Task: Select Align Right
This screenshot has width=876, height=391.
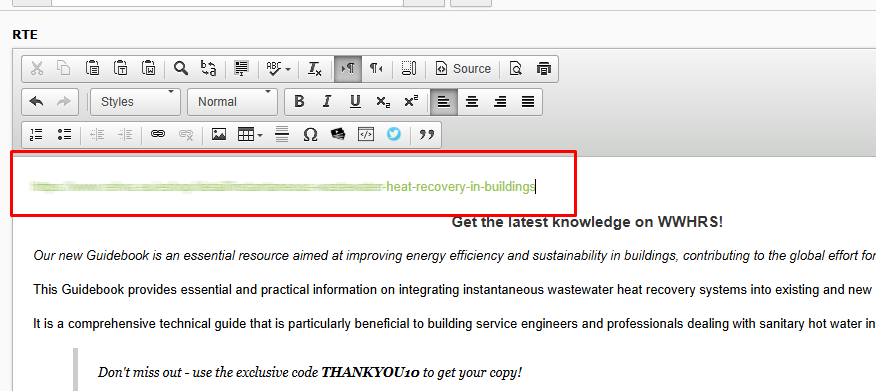Action: point(500,102)
